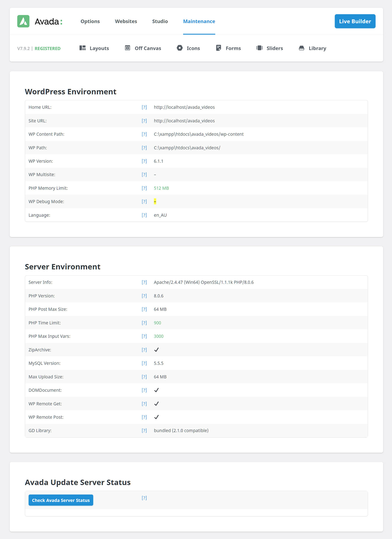Show help tooltip for Server Info
This screenshot has width=392, height=539.
(x=144, y=282)
